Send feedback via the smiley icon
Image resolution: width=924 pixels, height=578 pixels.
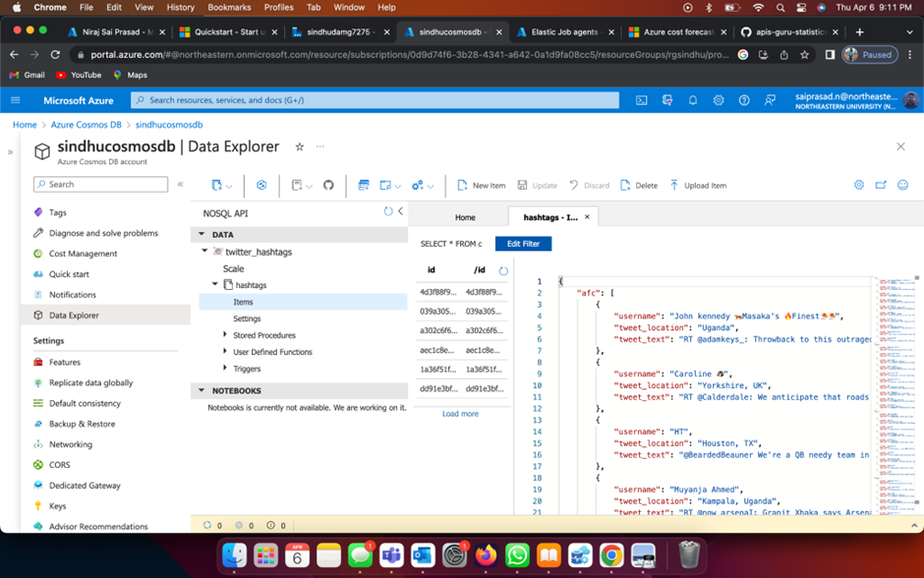[902, 185]
